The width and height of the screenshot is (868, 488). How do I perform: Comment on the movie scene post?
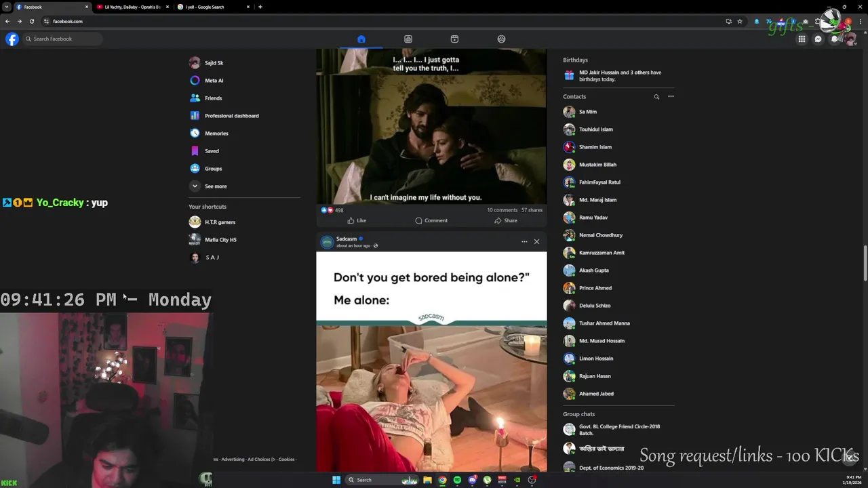(x=431, y=220)
